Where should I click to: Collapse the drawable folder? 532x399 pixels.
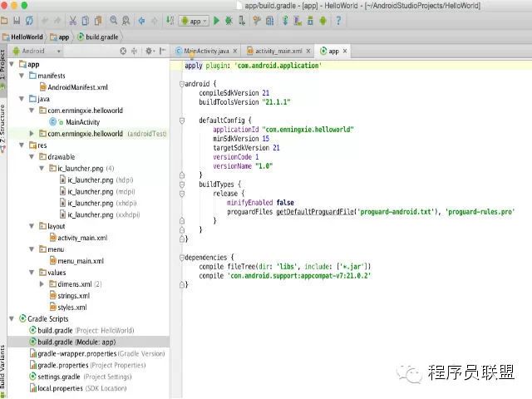click(x=32, y=157)
